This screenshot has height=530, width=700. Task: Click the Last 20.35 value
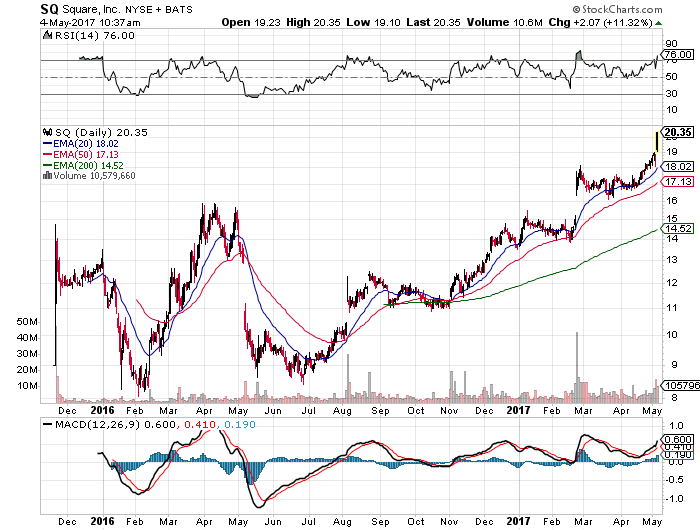click(x=433, y=22)
